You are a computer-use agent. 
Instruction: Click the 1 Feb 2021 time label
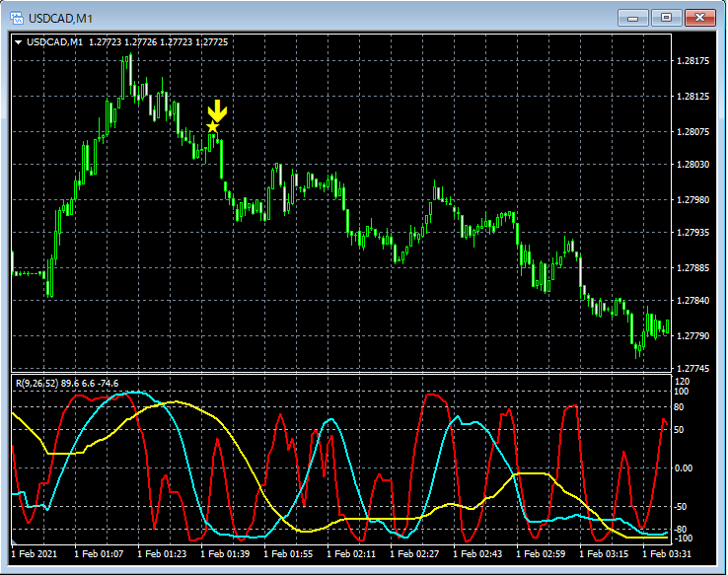click(x=34, y=553)
